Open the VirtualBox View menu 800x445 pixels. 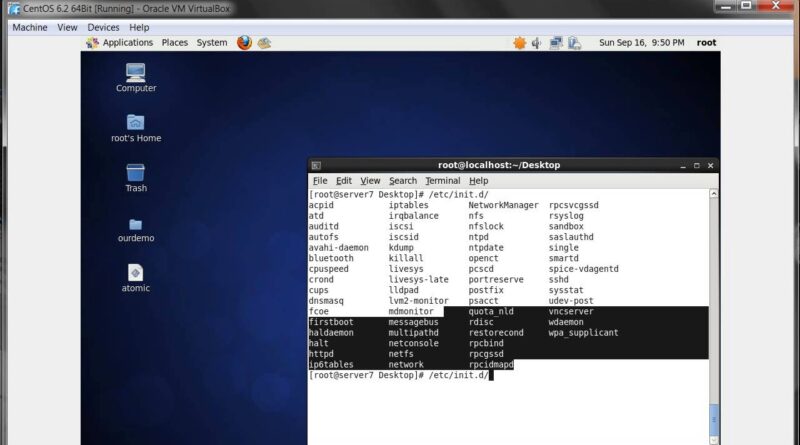point(67,27)
